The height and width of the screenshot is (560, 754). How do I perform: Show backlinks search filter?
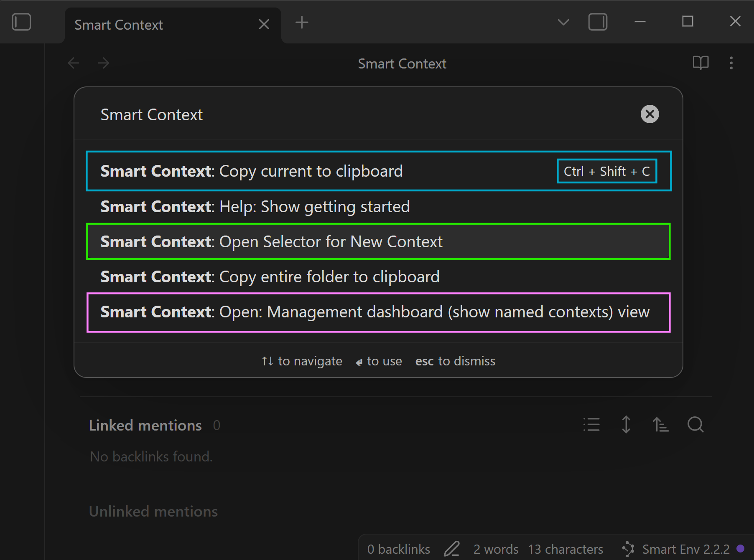[695, 425]
